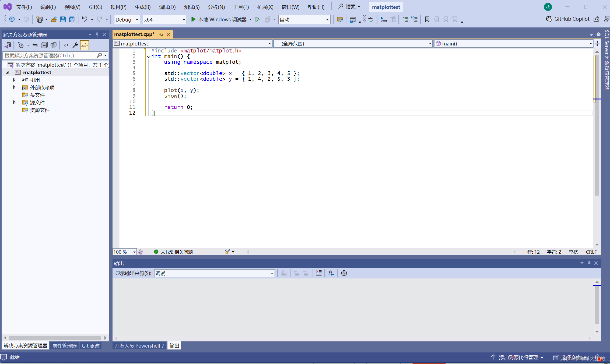Image resolution: width=610 pixels, height=364 pixels.
Task: Switch to the 属性管理器 tab
Action: 64,346
